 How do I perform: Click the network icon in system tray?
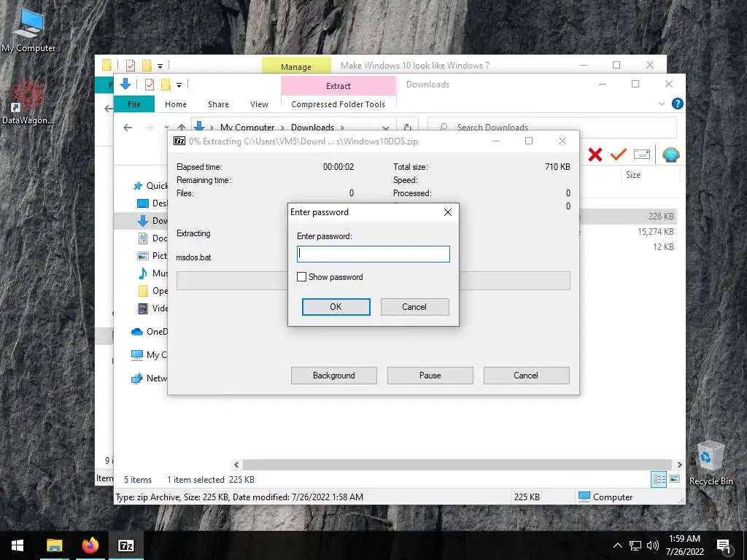pos(635,545)
